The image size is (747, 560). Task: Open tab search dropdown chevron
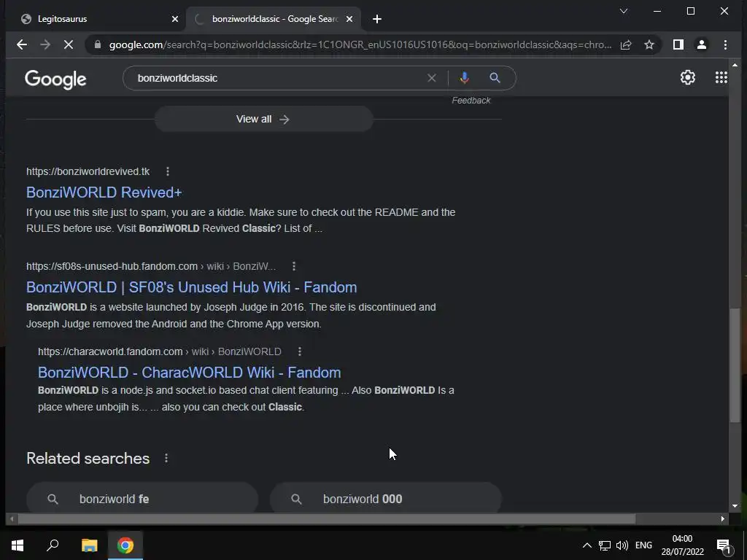pyautogui.click(x=623, y=11)
